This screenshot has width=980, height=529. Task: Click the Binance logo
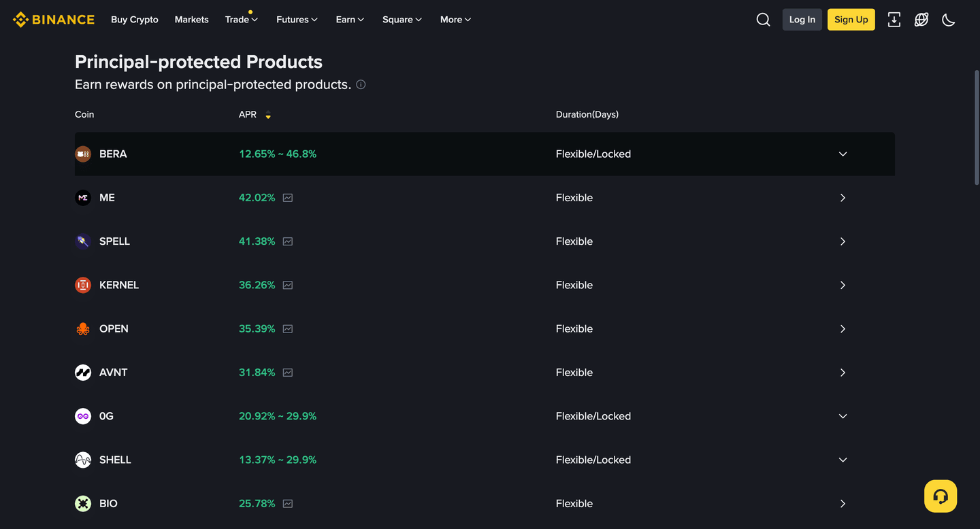coord(53,19)
